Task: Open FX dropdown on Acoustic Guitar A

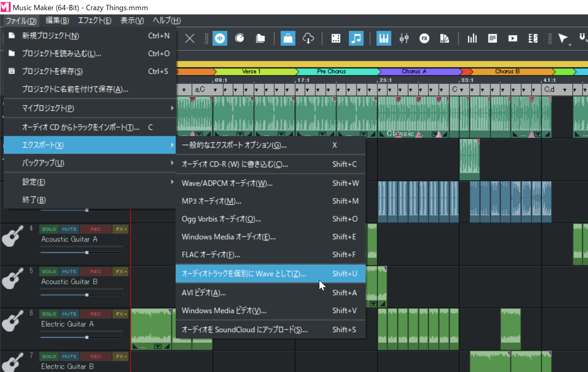Action: (x=121, y=229)
